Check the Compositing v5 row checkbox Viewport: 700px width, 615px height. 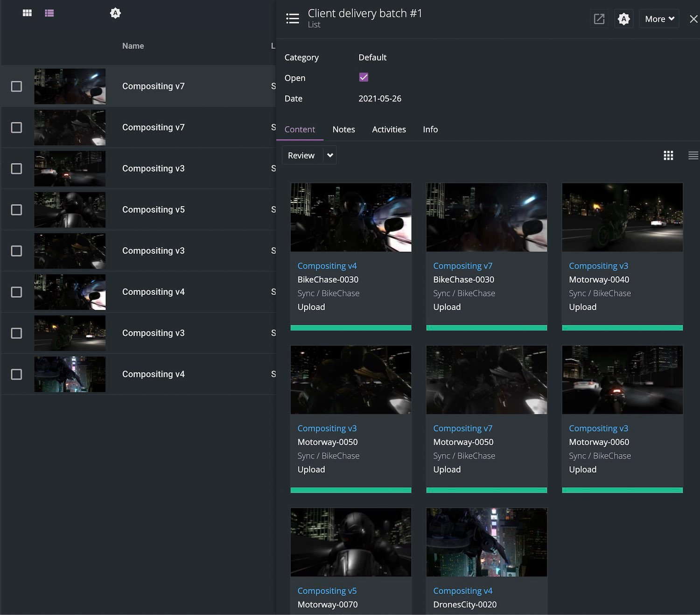(16, 210)
